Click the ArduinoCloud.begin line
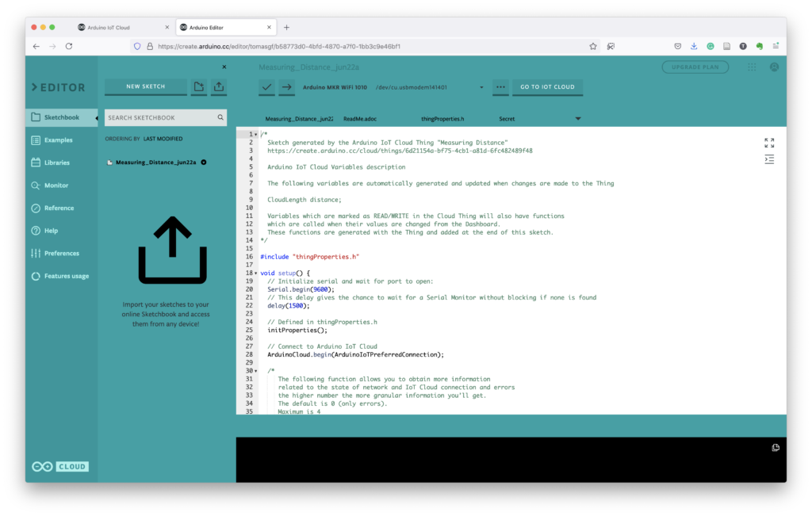Image resolution: width=812 pixels, height=516 pixels. tap(356, 354)
